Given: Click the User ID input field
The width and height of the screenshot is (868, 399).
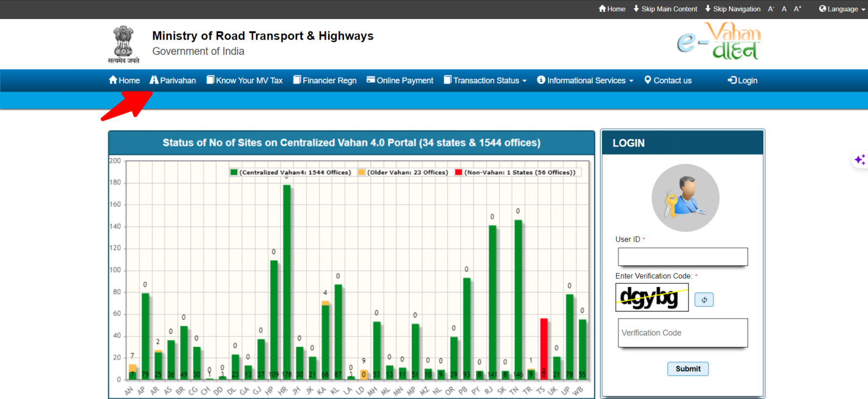Looking at the screenshot, I should tap(683, 257).
